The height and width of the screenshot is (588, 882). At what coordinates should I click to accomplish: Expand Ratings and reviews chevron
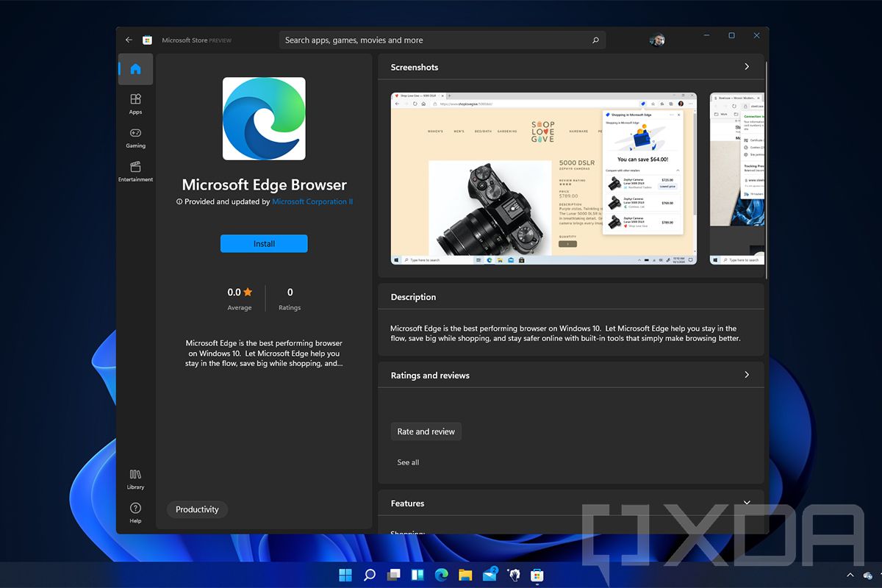(747, 375)
